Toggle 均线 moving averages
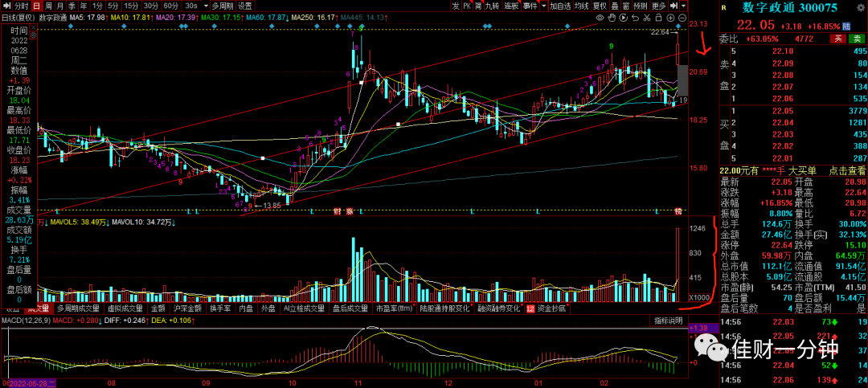This screenshot has width=868, height=388. click(x=582, y=6)
